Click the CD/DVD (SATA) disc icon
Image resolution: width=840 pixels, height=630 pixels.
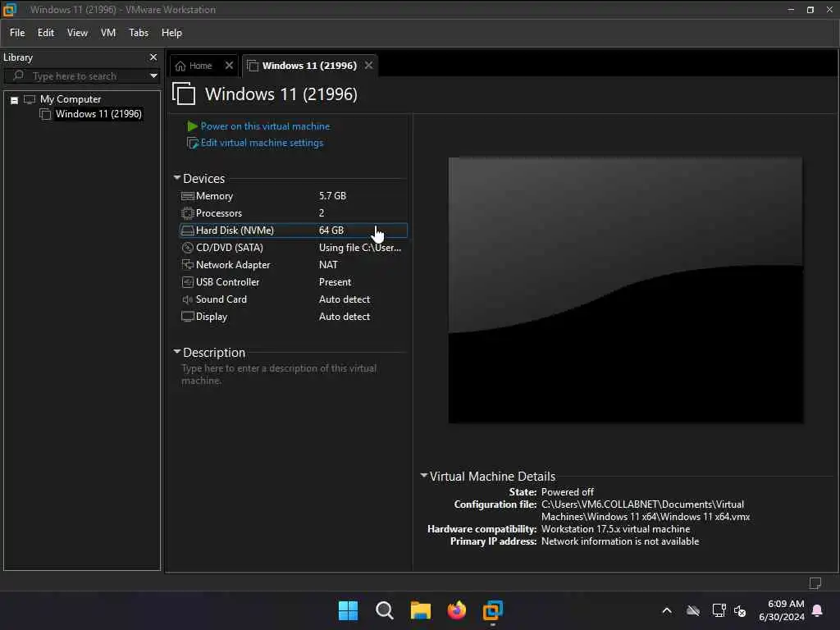click(188, 248)
